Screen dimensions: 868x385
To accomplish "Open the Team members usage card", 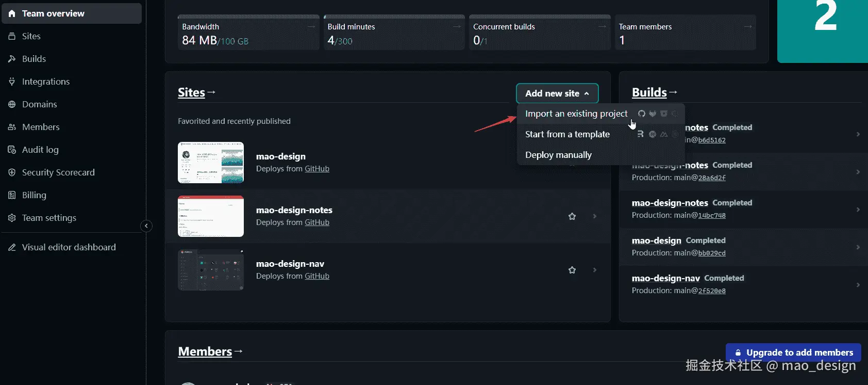I will 686,33.
